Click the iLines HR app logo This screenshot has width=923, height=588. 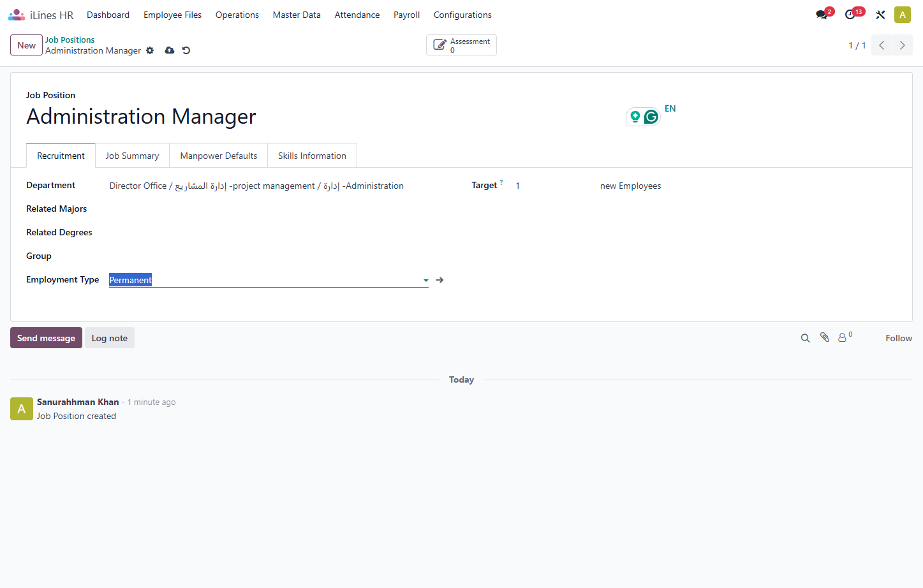tap(17, 15)
